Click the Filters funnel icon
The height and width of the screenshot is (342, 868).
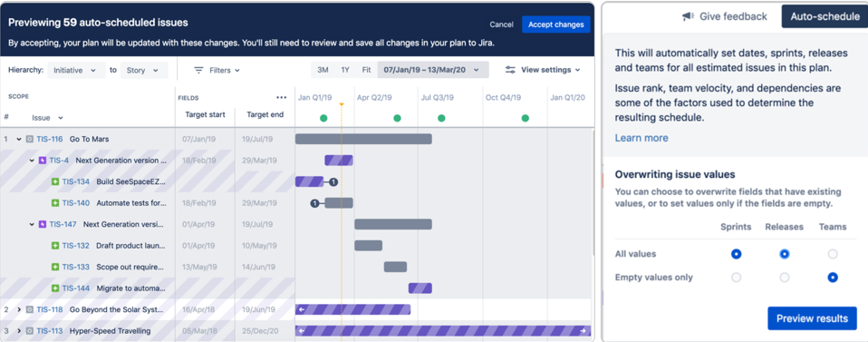tap(198, 71)
